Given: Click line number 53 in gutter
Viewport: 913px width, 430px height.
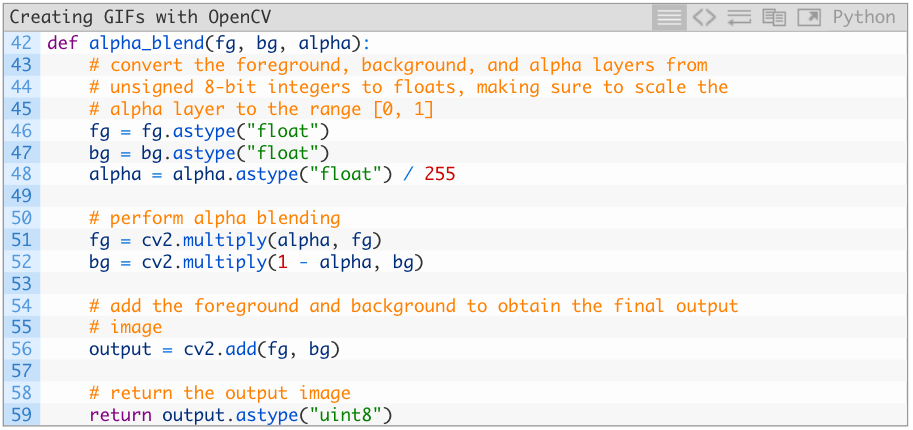Looking at the screenshot, I should pos(21,284).
